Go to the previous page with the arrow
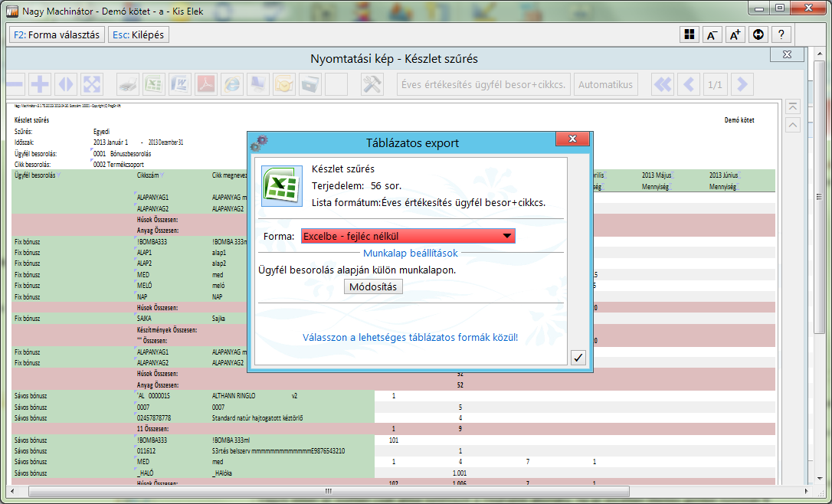Screen dimensions: 832x504 pyautogui.click(x=689, y=84)
